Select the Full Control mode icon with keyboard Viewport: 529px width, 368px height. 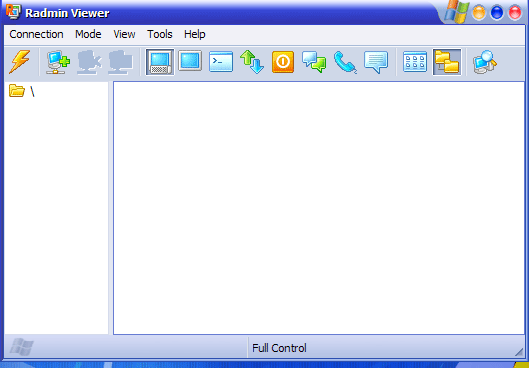point(160,62)
